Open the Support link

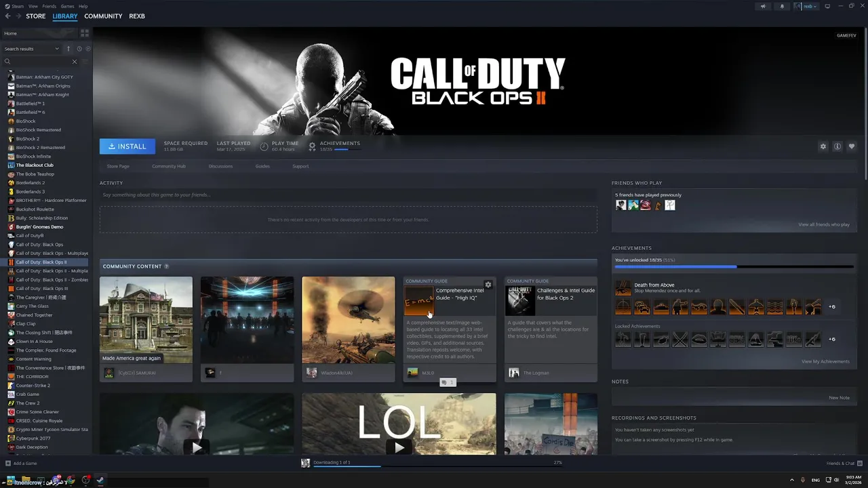[300, 166]
